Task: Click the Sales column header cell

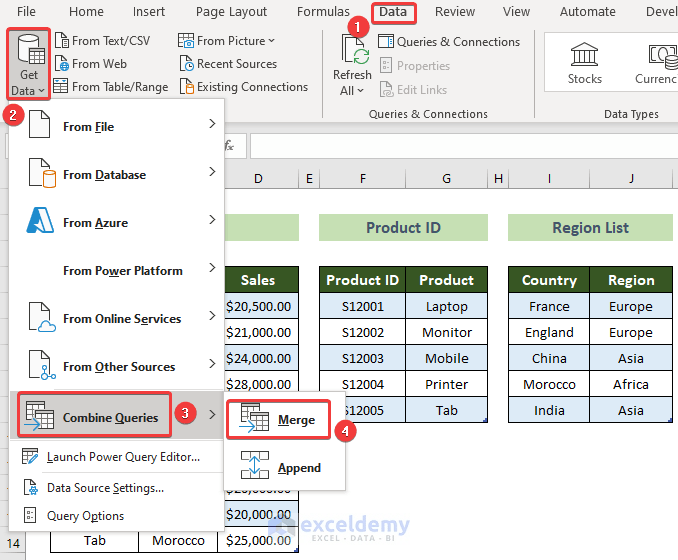Action: [261, 280]
